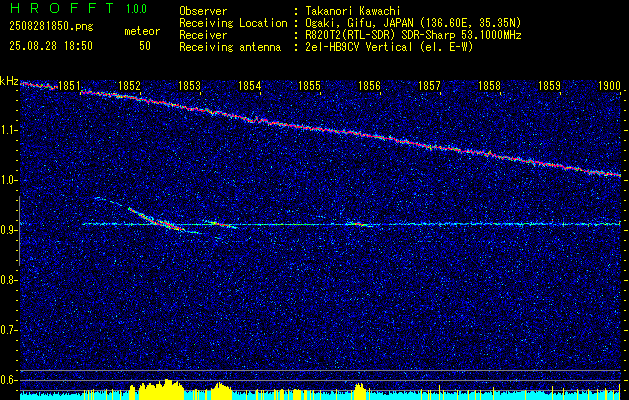Click the 1858 time marker
629x400 pixels.
click(x=489, y=86)
